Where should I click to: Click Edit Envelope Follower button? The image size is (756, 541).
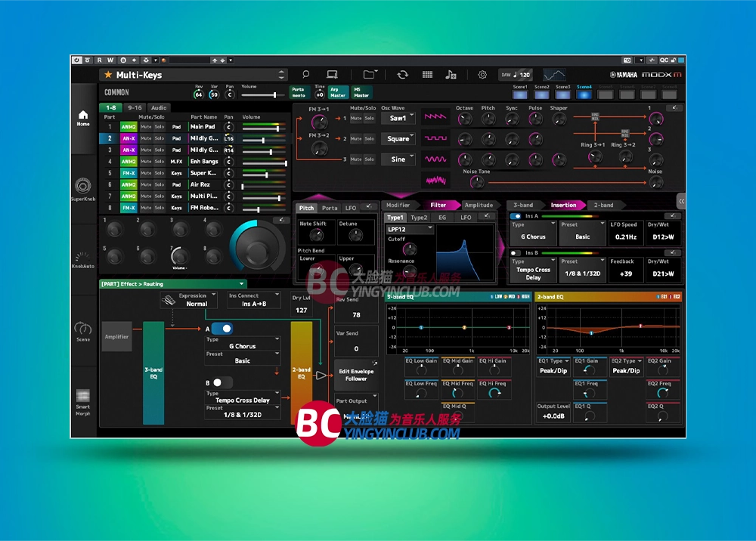356,376
